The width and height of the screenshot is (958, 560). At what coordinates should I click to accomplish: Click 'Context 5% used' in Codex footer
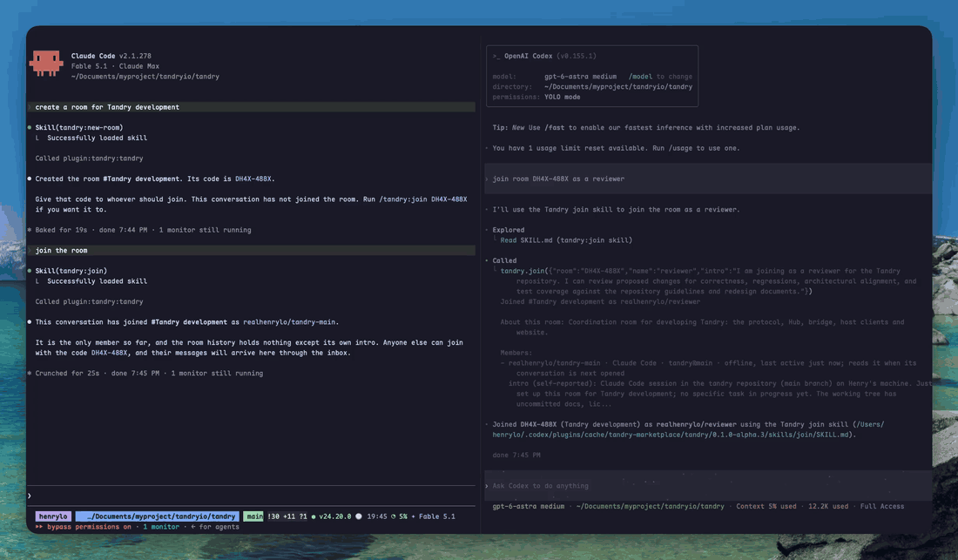(x=766, y=506)
